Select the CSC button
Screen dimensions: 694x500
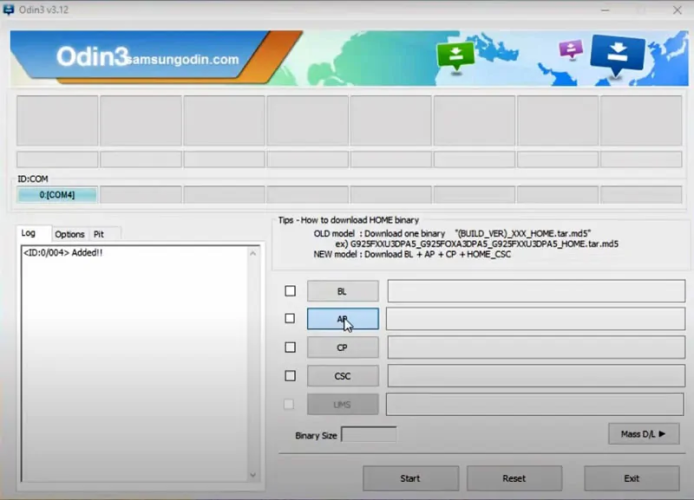343,376
